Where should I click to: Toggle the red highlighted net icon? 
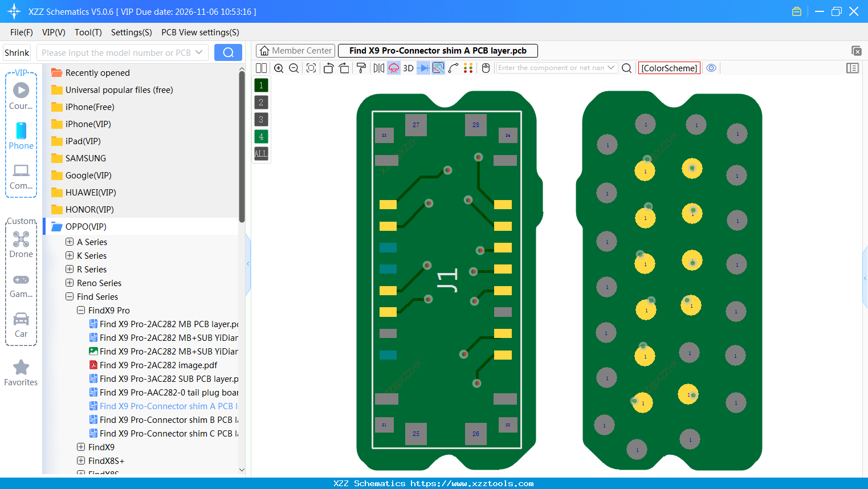click(394, 68)
